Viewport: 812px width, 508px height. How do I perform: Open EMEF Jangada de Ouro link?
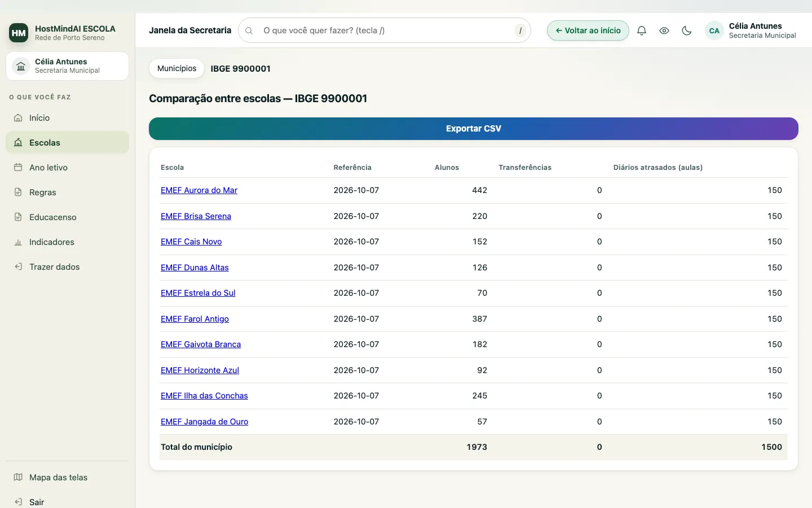[x=204, y=422]
